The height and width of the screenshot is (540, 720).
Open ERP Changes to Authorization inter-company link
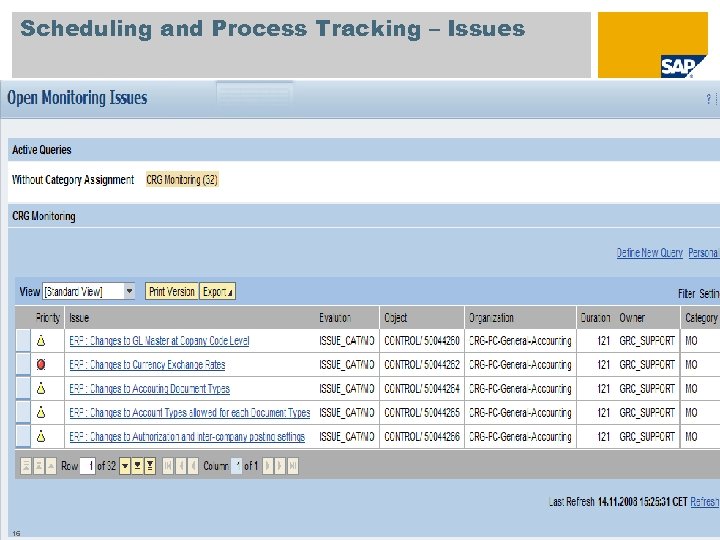pyautogui.click(x=187, y=436)
